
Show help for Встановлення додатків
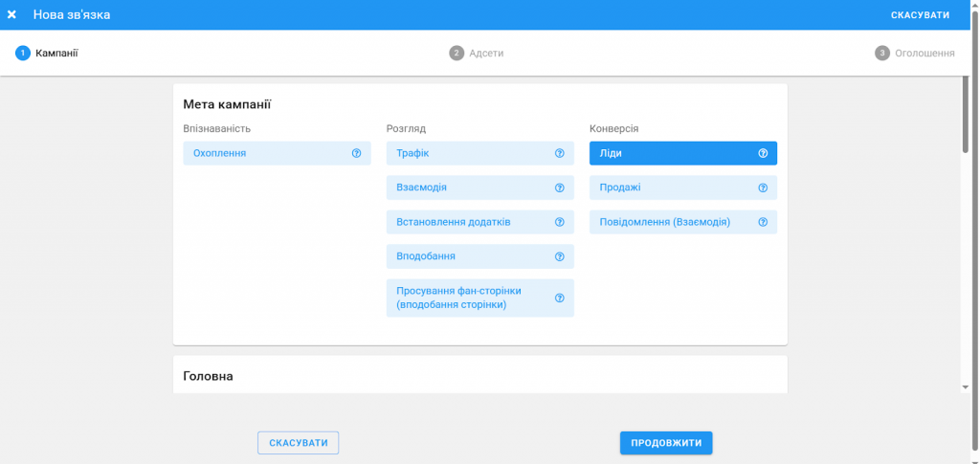point(559,222)
